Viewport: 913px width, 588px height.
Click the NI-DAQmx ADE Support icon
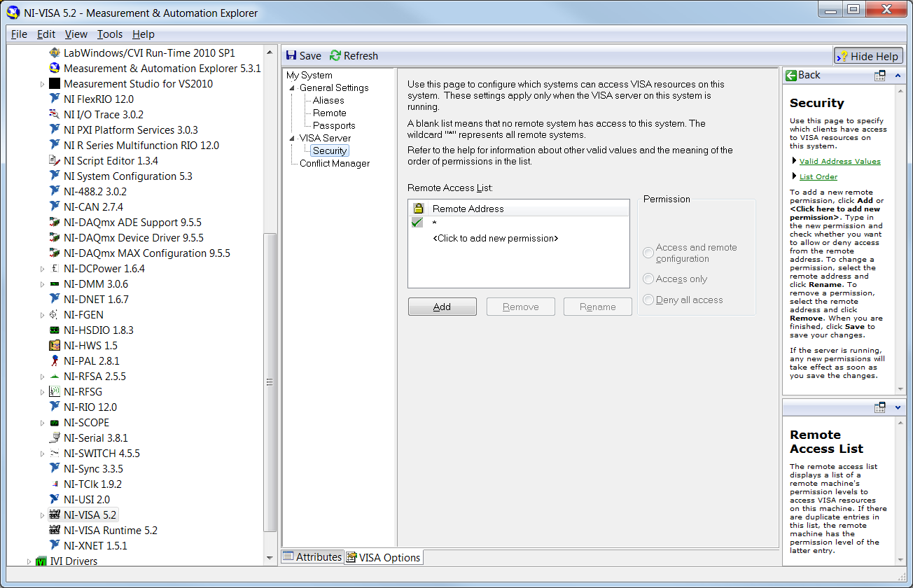tap(55, 222)
